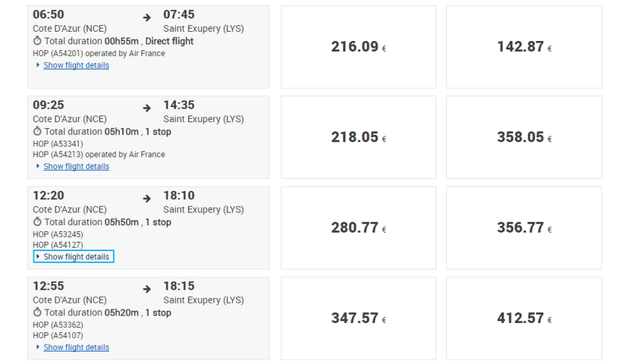Click the clock icon beside 05h20m duration
Screen dimensions: 622x364
pos(37,312)
